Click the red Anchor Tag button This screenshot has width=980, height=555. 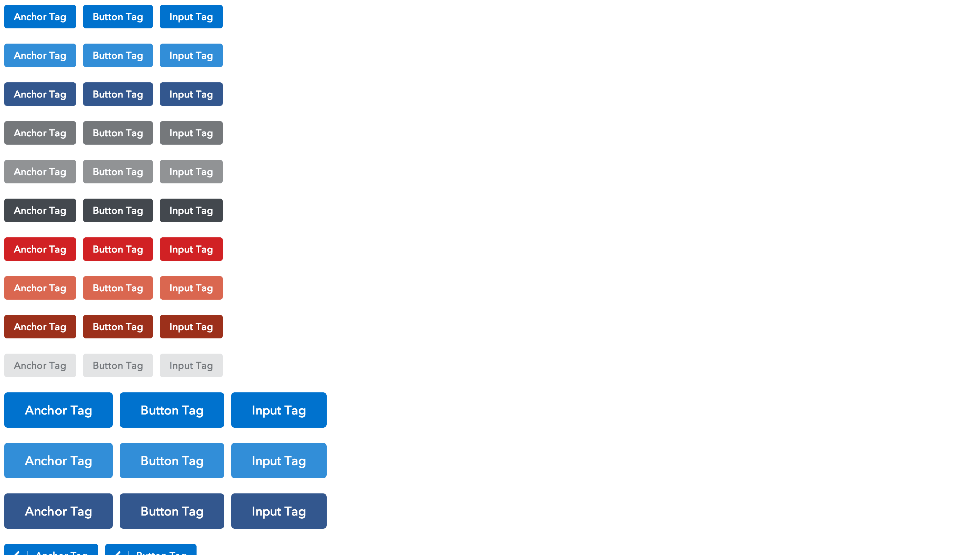pyautogui.click(x=40, y=249)
